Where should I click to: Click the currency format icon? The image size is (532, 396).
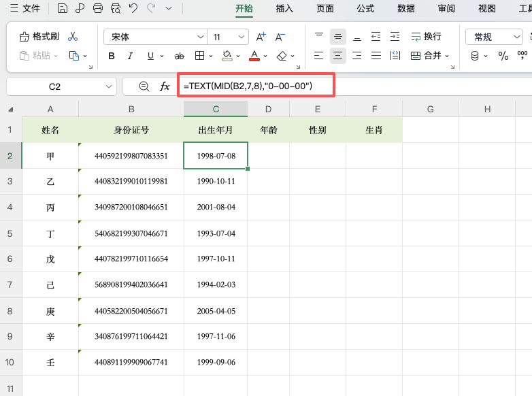point(475,56)
